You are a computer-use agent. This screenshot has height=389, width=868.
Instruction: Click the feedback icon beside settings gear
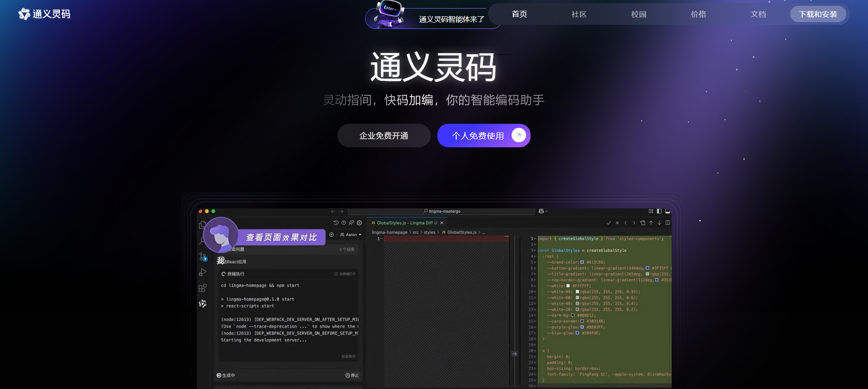(x=351, y=223)
